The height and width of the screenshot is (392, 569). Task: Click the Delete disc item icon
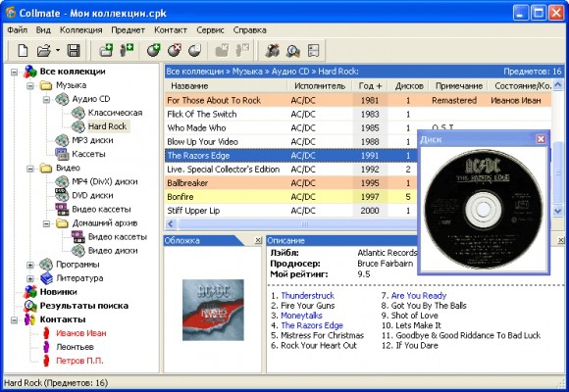click(175, 50)
